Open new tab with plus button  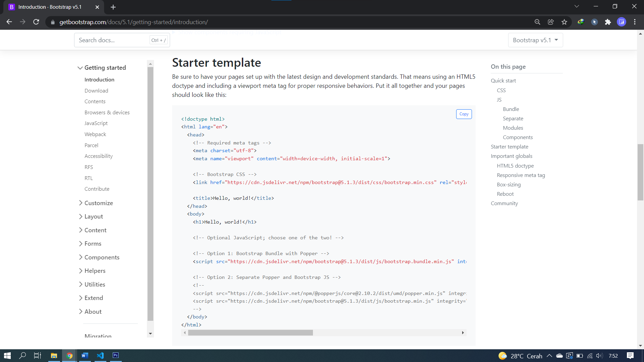[113, 7]
